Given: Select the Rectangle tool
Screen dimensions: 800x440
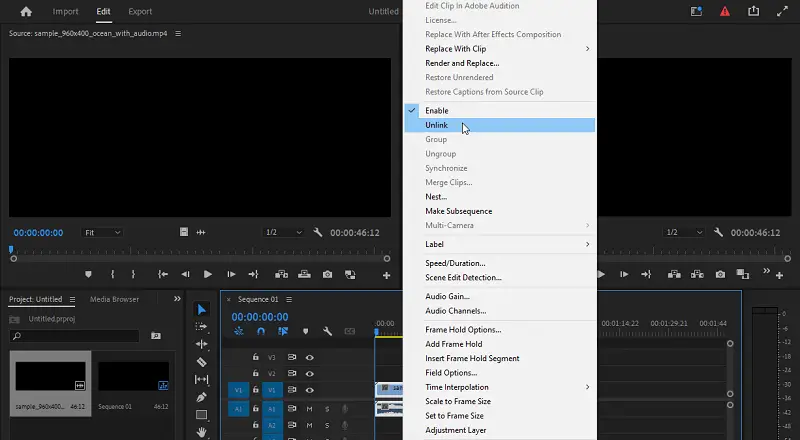Looking at the screenshot, I should point(202,414).
